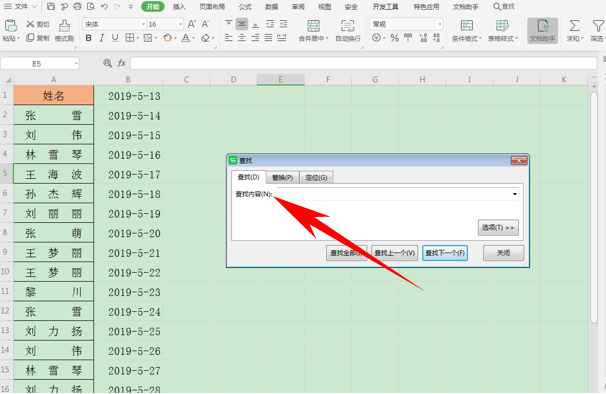Viewport: 606px width, 394px height.
Task: Click the Wrap Text (自动换行) icon
Action: click(x=347, y=30)
